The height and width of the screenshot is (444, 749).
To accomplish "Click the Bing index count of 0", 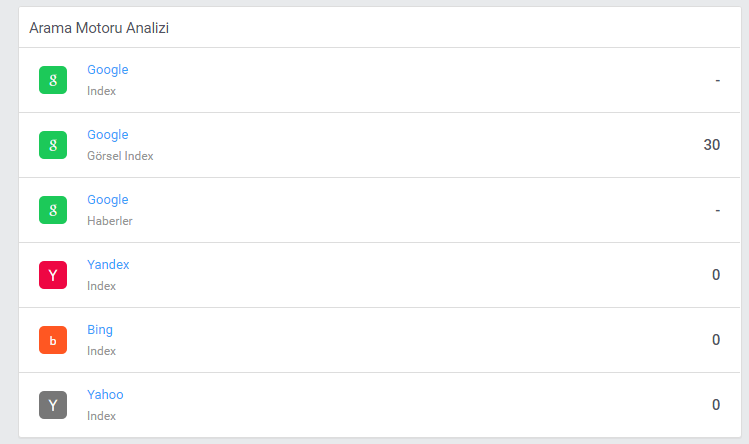I will click(x=716, y=340).
